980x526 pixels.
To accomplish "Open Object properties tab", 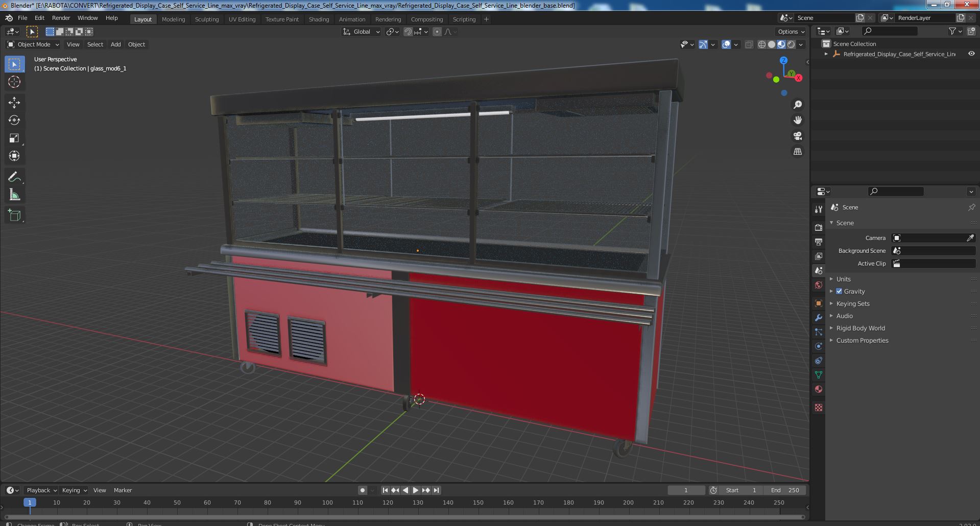I will 819,303.
